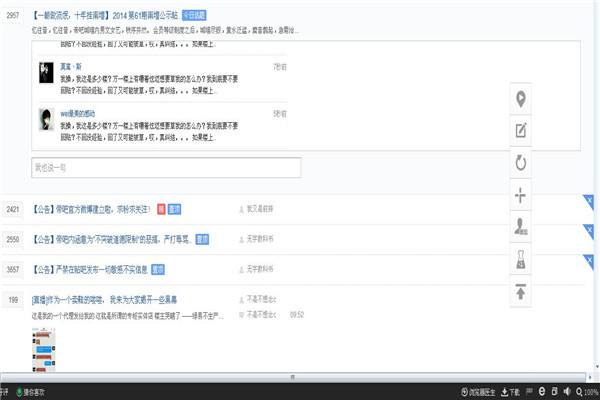This screenshot has height=400, width=600.
Task: Click the IE compatibility 'e' icon
Action: [542, 391]
